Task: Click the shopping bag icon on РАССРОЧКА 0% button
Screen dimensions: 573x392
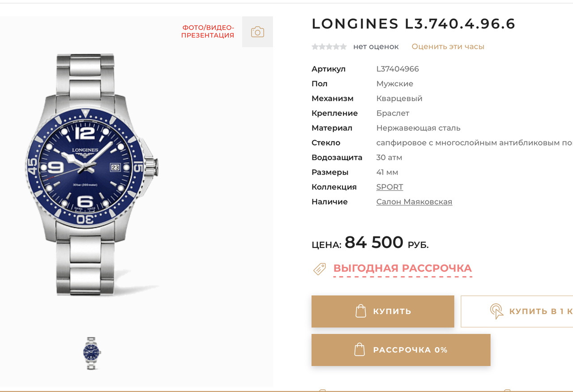Action: [x=359, y=349]
